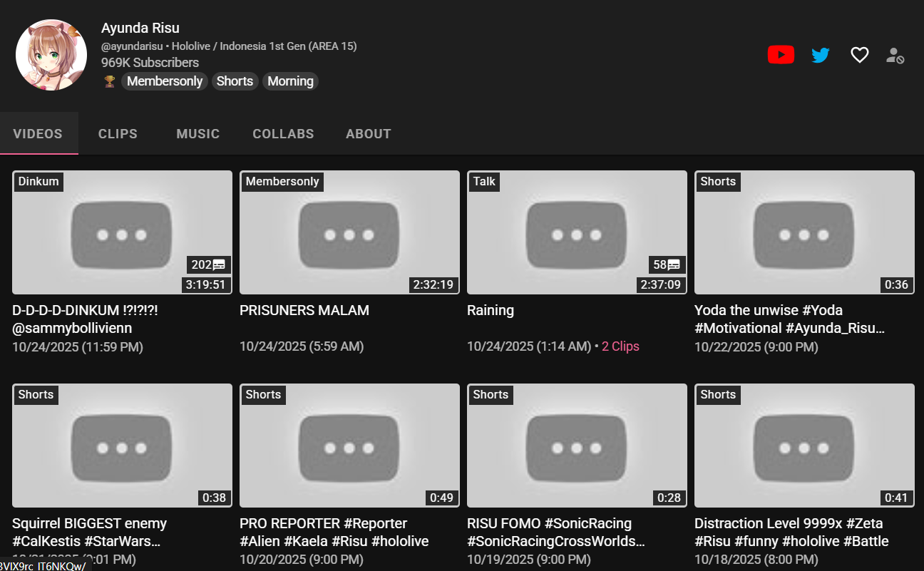Click the date '10/24/2025 (5:59 AM)'
Image resolution: width=924 pixels, height=571 pixels.
click(302, 347)
